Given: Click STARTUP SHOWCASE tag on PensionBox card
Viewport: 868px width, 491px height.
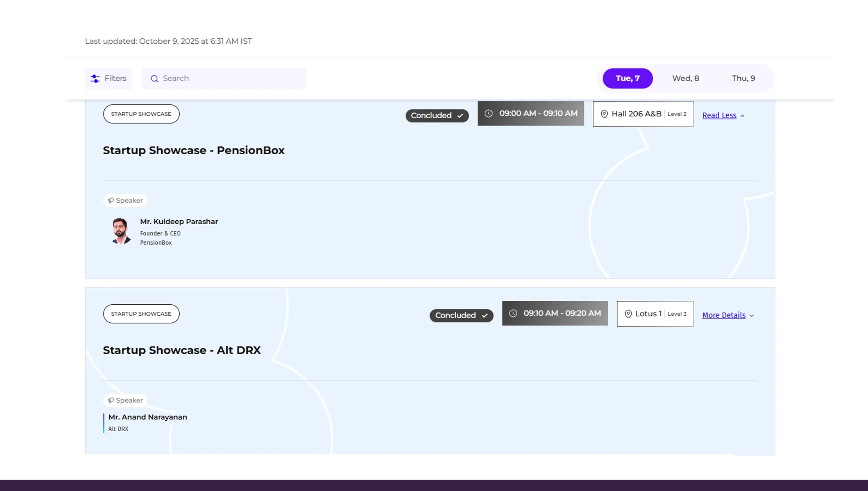Looking at the screenshot, I should tap(141, 114).
